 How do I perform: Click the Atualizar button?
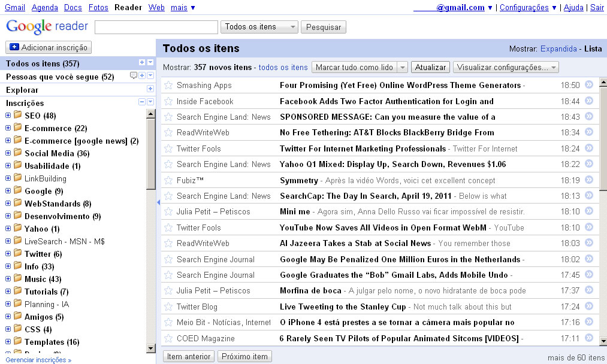click(430, 68)
